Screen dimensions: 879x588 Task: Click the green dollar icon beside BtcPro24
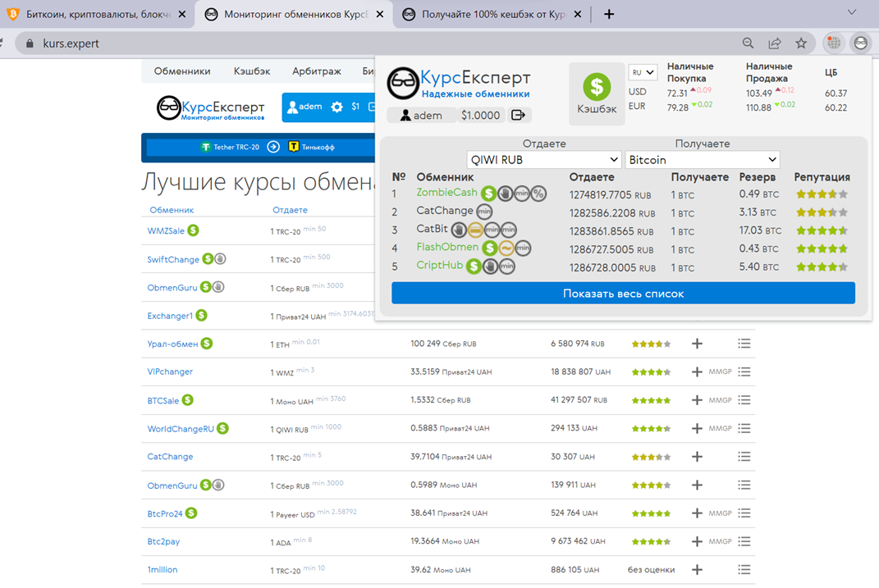coord(191,513)
